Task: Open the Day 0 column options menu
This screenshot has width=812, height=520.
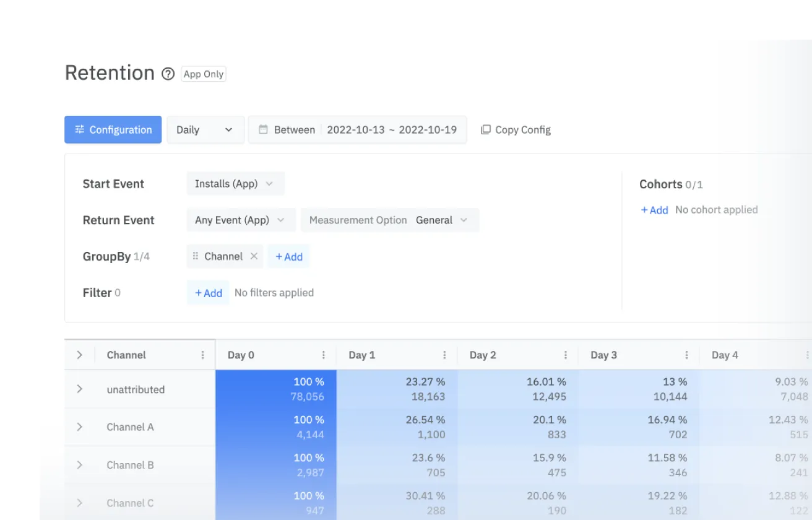Action: [x=323, y=355]
